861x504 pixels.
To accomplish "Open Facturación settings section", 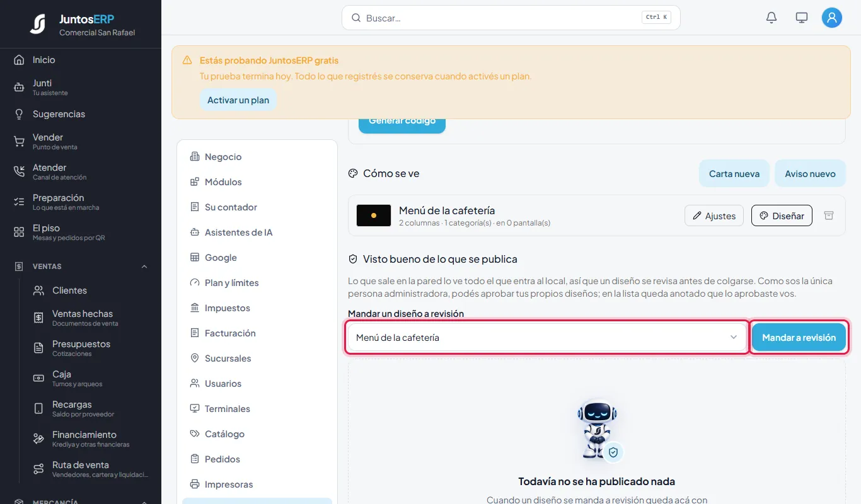I will pos(257,333).
